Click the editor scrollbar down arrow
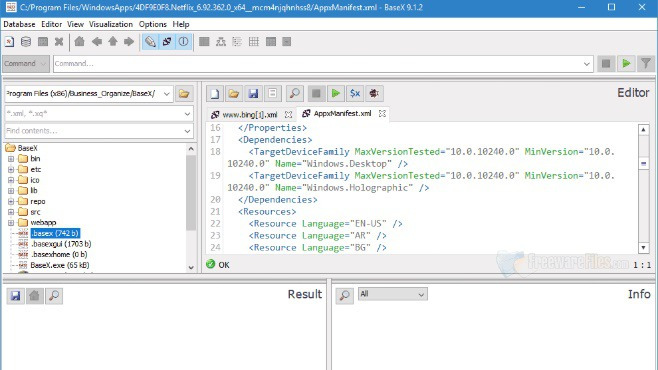The width and height of the screenshot is (658, 370). (643, 248)
